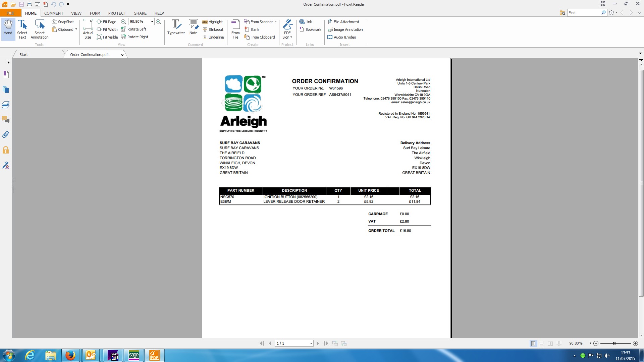Open the bookmarks side panel icon
The height and width of the screenshot is (362, 644).
pyautogui.click(x=6, y=74)
